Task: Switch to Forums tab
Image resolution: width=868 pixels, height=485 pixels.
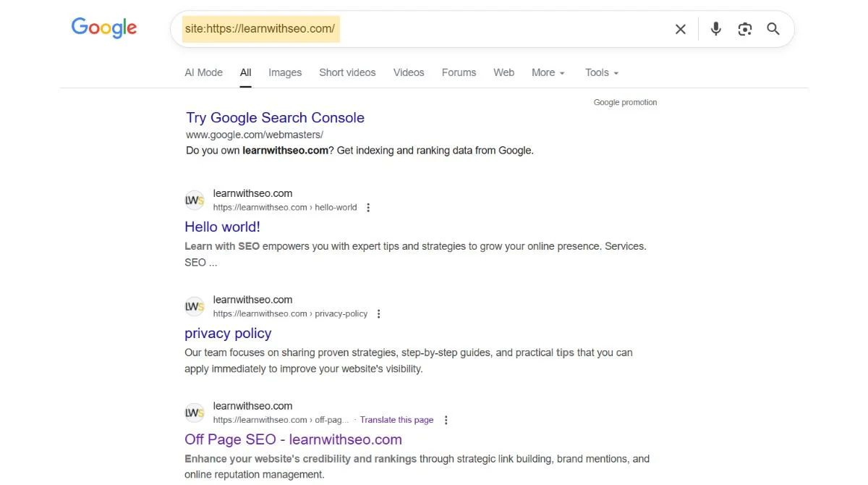Action: coord(459,72)
